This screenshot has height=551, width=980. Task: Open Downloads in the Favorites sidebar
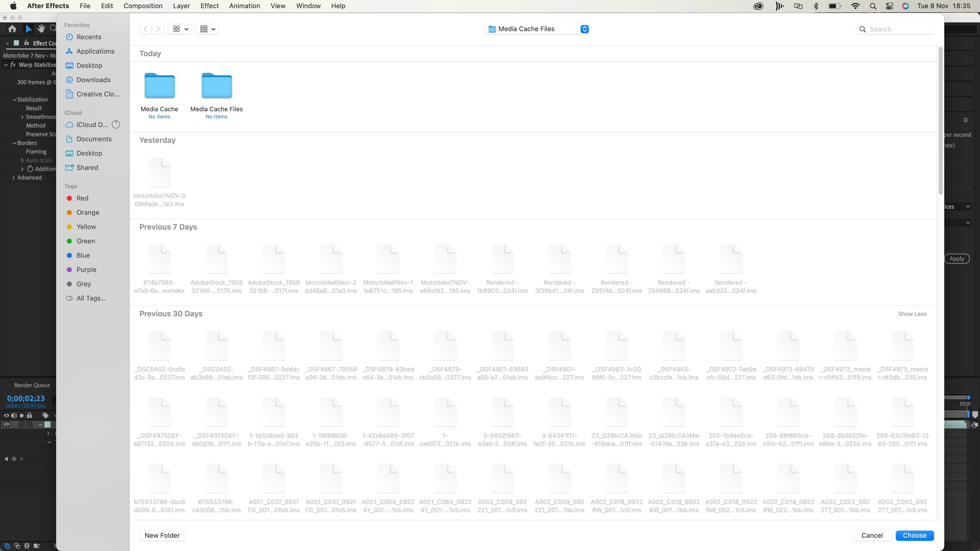93,80
